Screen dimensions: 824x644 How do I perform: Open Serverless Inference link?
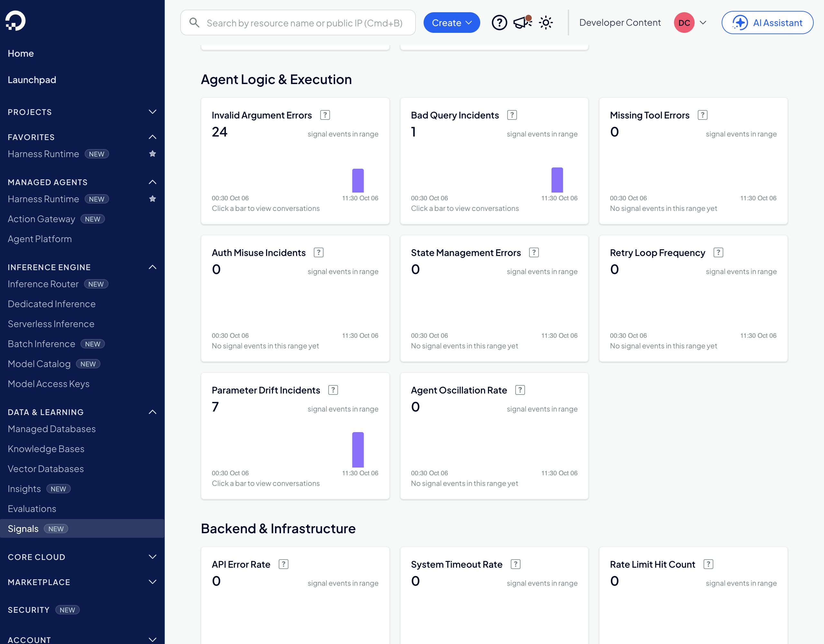(x=51, y=324)
